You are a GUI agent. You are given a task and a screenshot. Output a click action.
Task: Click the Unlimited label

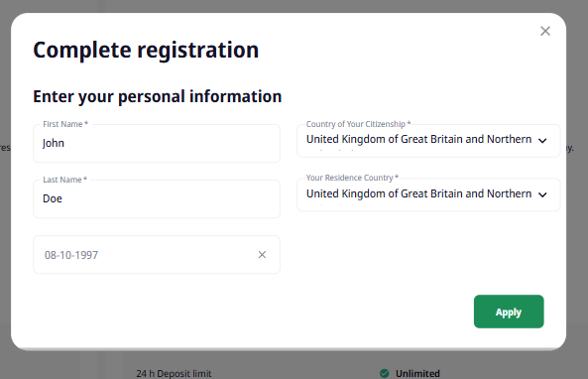pyautogui.click(x=417, y=374)
